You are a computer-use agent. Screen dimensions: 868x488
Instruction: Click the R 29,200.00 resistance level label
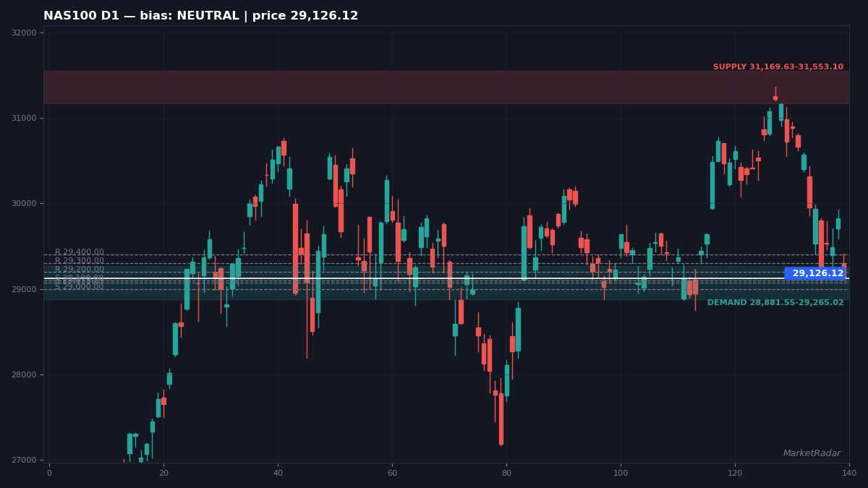(80, 270)
